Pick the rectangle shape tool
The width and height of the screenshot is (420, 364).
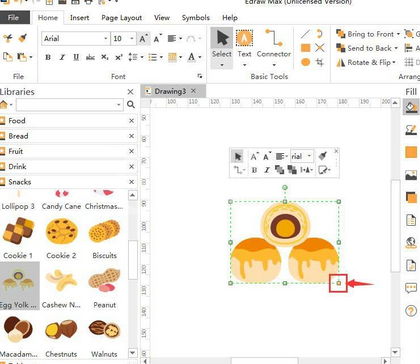tap(305, 48)
